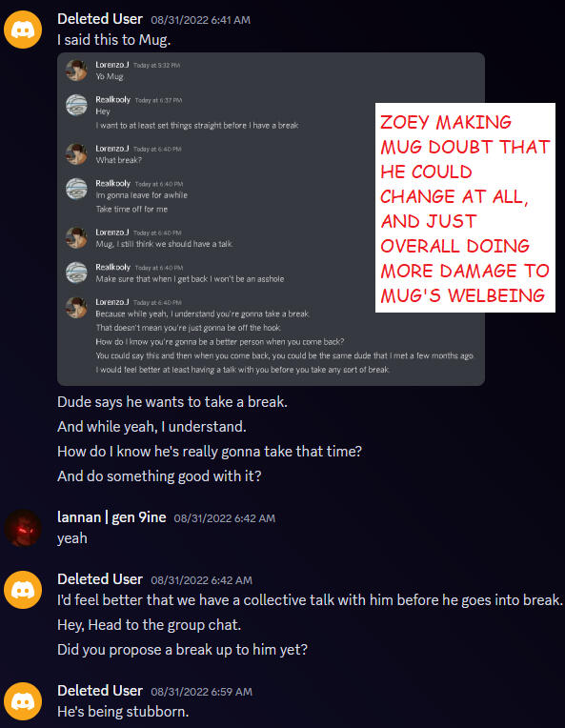565x728 pixels.
Task: Click Deleted User avatar at 6:41 AM message
Action: 23,30
